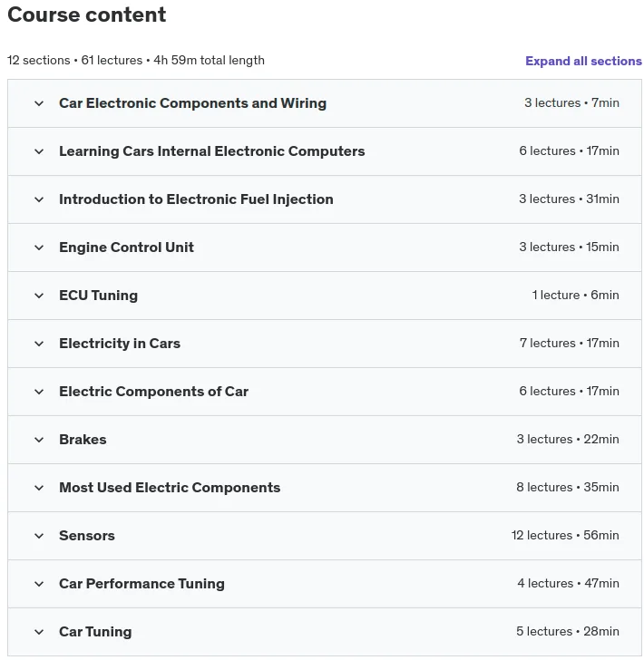The height and width of the screenshot is (660, 644).
Task: Click chevron next to Introduction to Electronic Fuel Injection
Action: point(39,199)
